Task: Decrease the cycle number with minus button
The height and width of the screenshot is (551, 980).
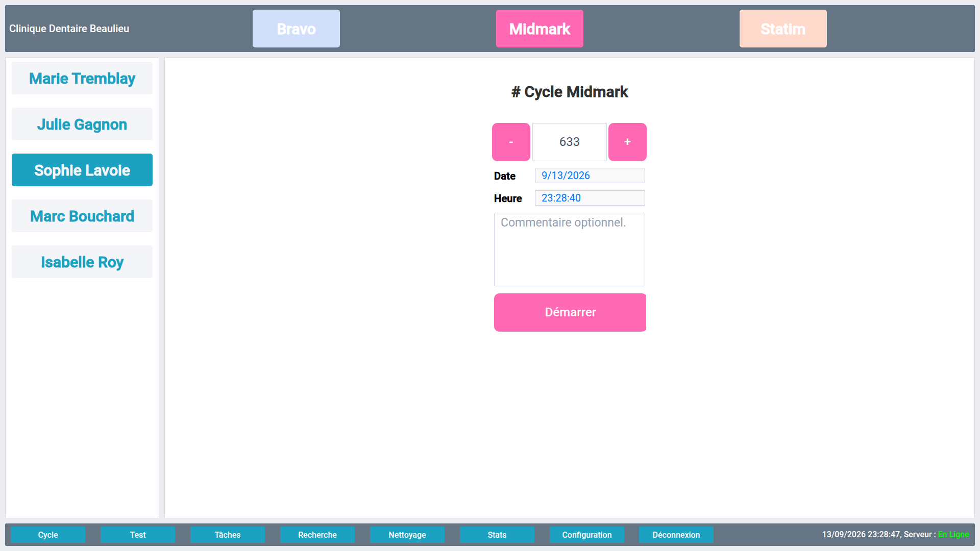Action: coord(511,142)
